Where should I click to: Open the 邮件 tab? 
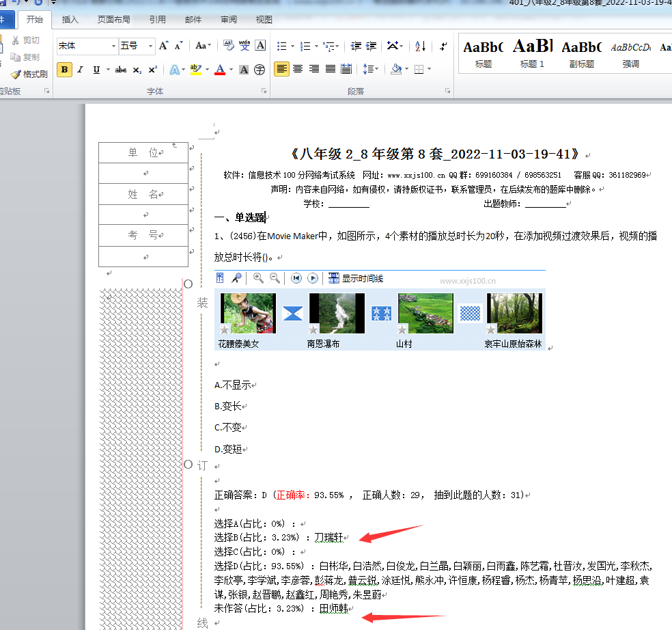tap(193, 20)
